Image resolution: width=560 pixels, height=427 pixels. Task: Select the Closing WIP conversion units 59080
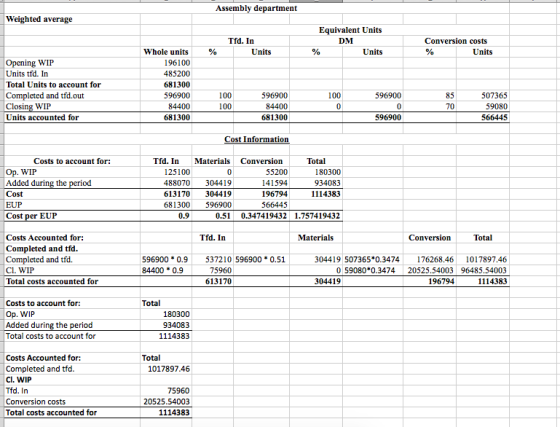click(496, 106)
